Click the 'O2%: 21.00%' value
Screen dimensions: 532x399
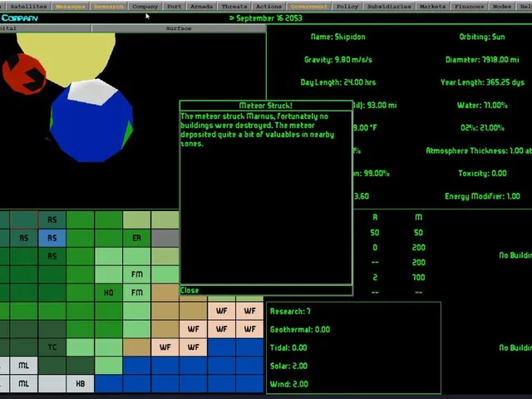(x=482, y=128)
